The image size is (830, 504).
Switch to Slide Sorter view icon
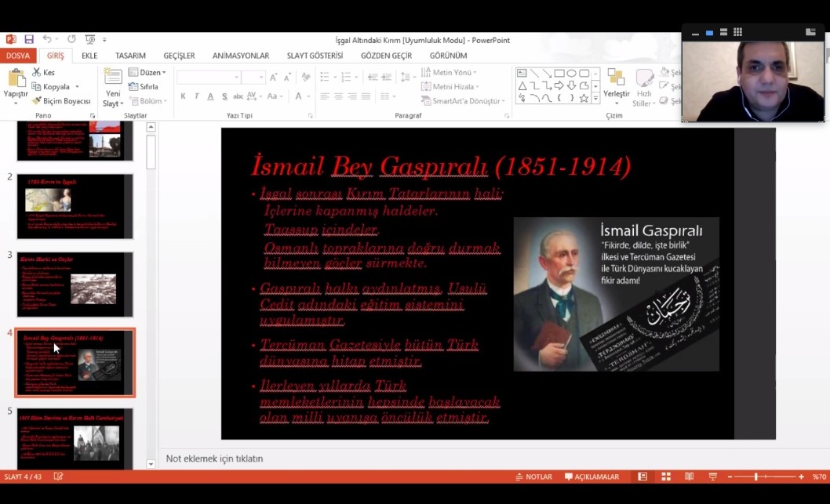(666, 477)
